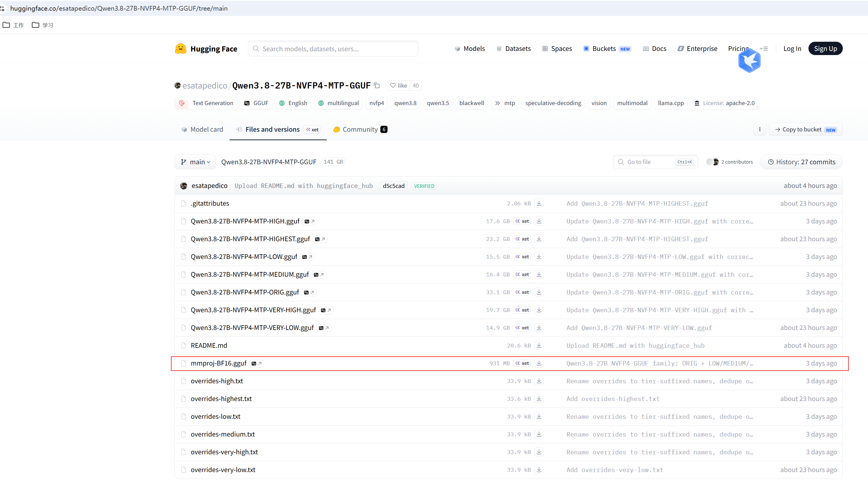
Task: Open GGUF viewer for MTP-ORIG.gguf
Action: (309, 292)
